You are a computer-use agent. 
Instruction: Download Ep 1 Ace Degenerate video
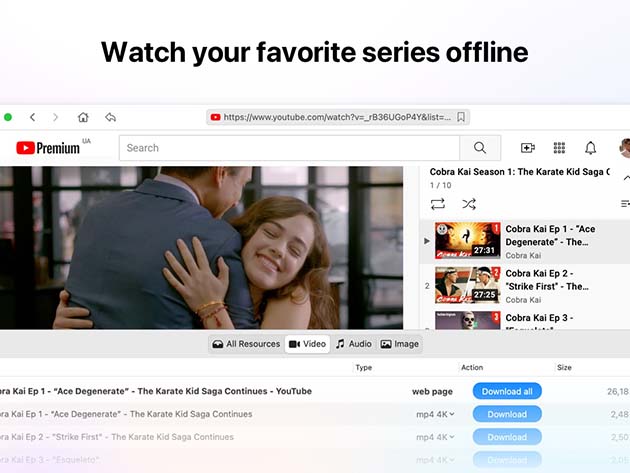point(507,414)
